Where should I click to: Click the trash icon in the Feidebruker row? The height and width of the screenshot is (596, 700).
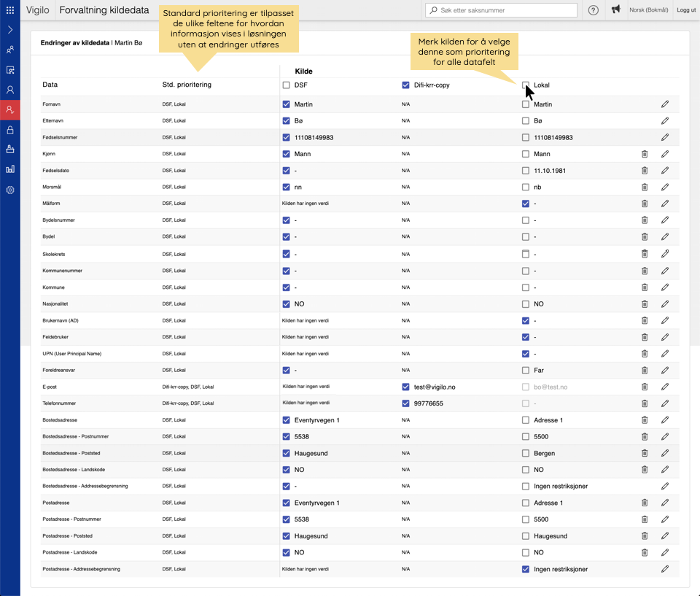point(644,337)
